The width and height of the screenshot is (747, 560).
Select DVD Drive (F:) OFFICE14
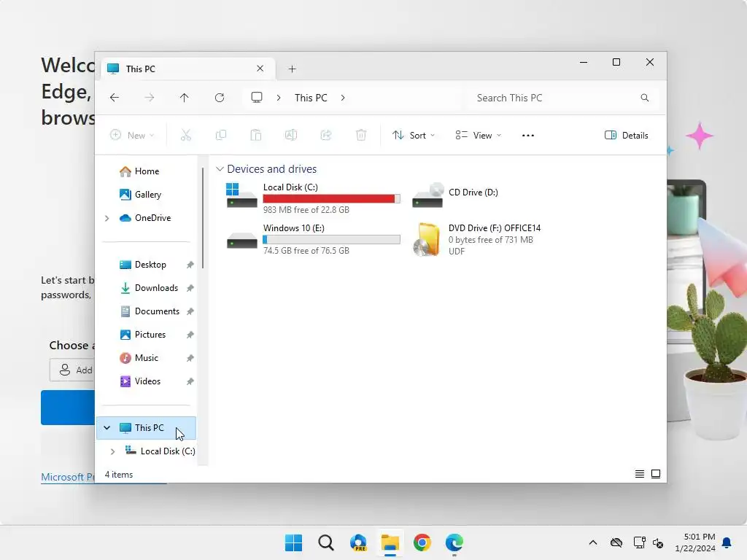[476, 239]
